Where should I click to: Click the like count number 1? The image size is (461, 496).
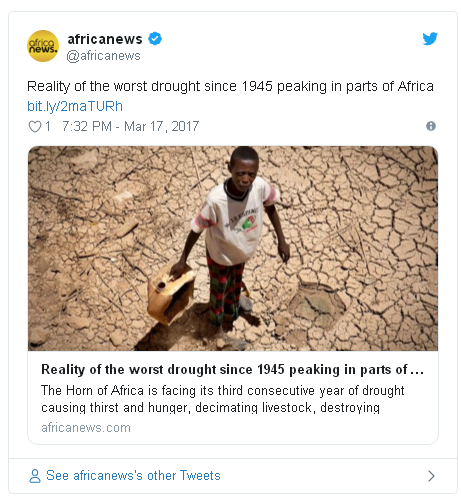click(48, 127)
